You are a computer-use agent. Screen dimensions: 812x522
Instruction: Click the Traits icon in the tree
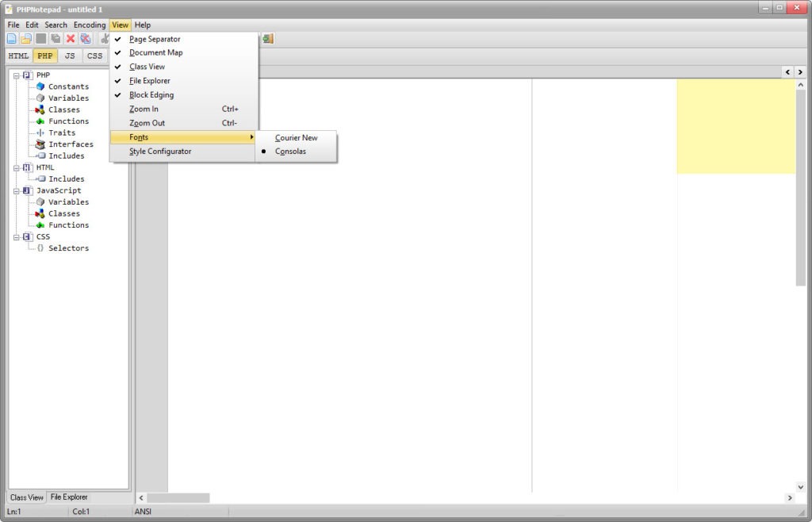(40, 132)
